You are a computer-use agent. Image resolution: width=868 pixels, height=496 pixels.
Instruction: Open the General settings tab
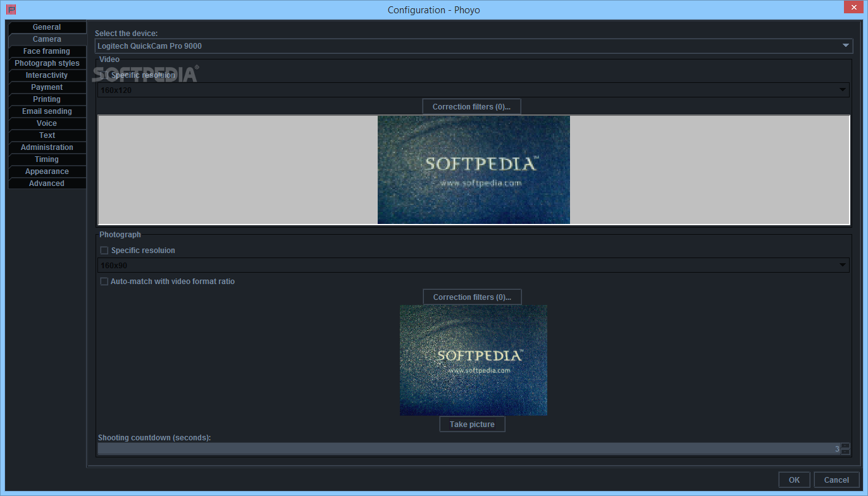tap(47, 27)
